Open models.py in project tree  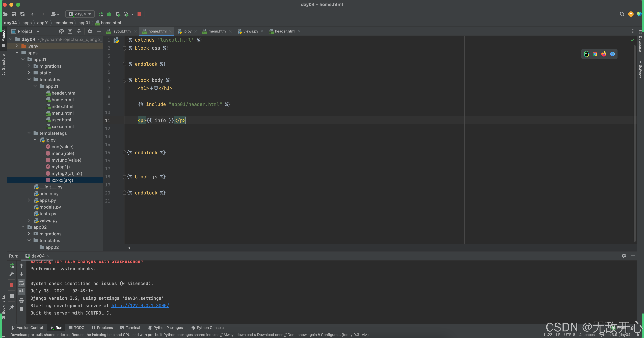click(50, 207)
